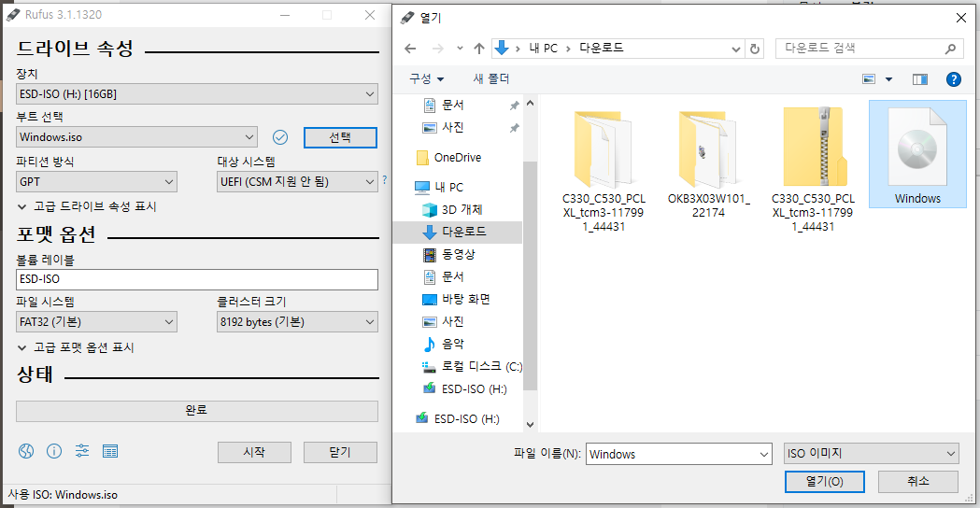Open the Rufus About info icon
This screenshot has height=508, width=980.
54,451
